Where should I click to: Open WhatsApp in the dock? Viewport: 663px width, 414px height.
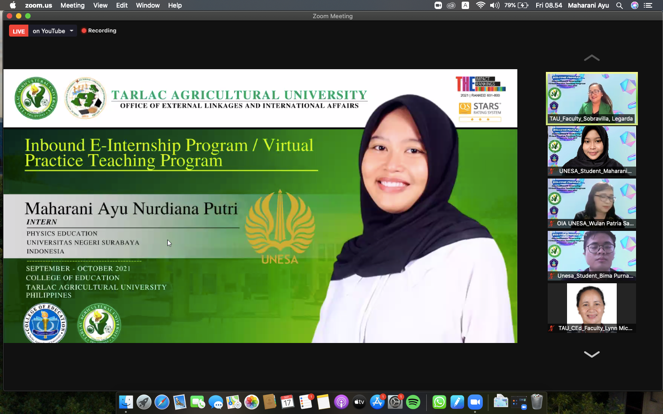point(439,402)
